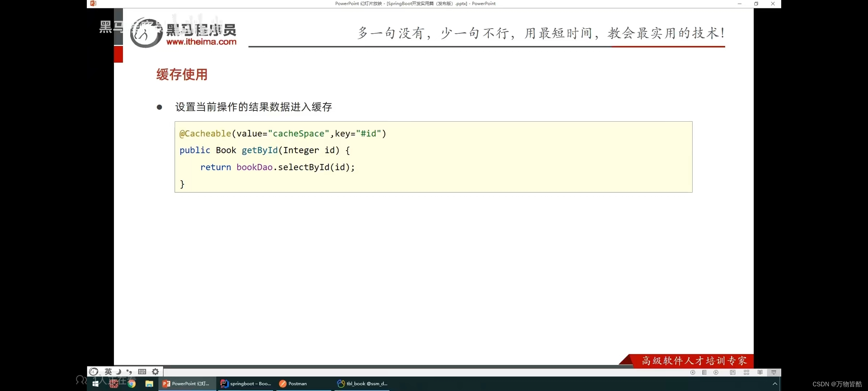The height and width of the screenshot is (391, 868).
Task: Click the @Cacheable annotation code line
Action: (283, 134)
